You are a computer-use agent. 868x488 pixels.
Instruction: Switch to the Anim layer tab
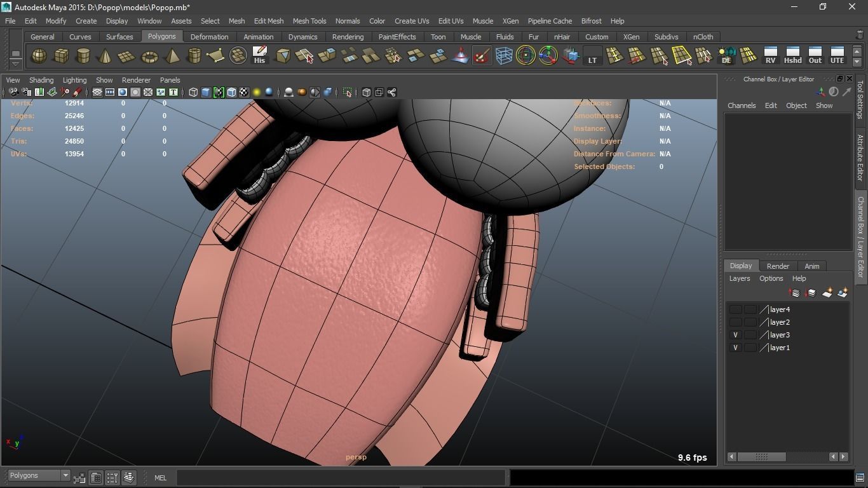[811, 266]
